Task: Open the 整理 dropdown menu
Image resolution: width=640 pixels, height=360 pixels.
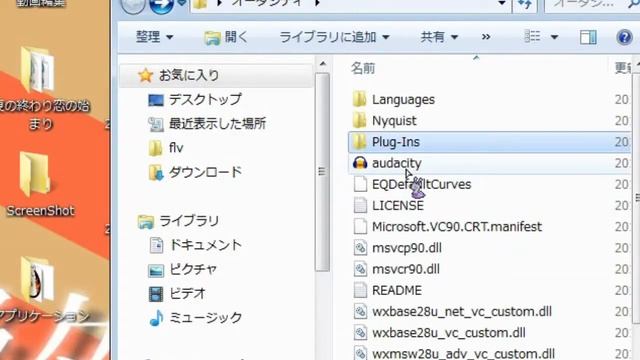Action: [154, 37]
